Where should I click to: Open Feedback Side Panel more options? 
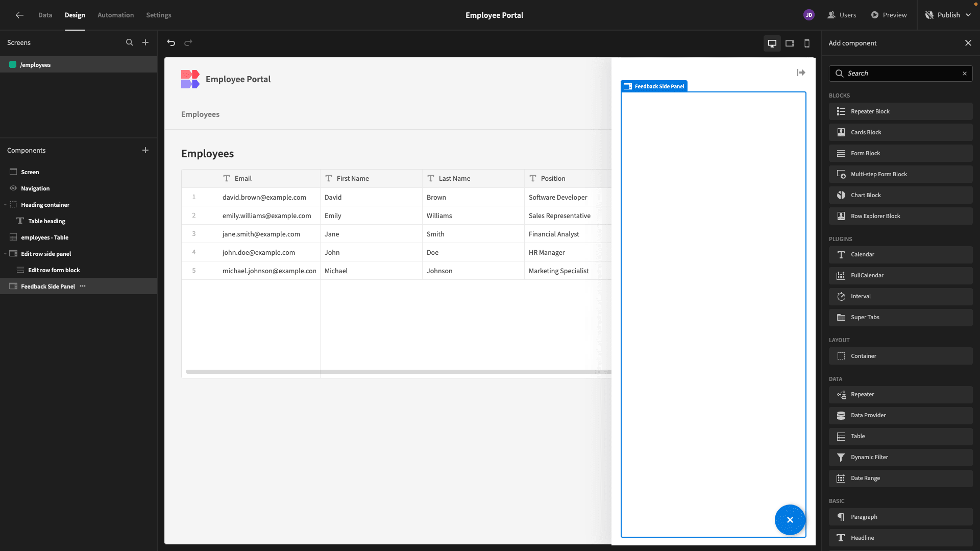83,286
